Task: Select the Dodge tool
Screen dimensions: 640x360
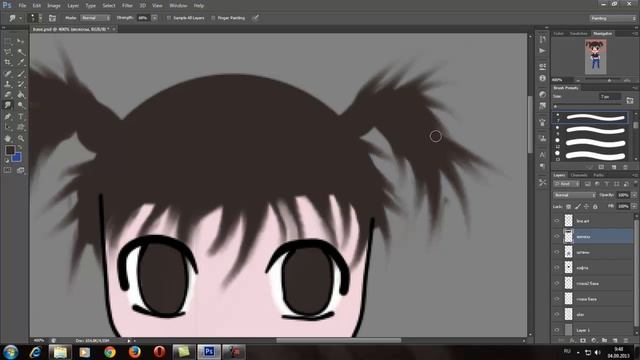Action: (21, 105)
